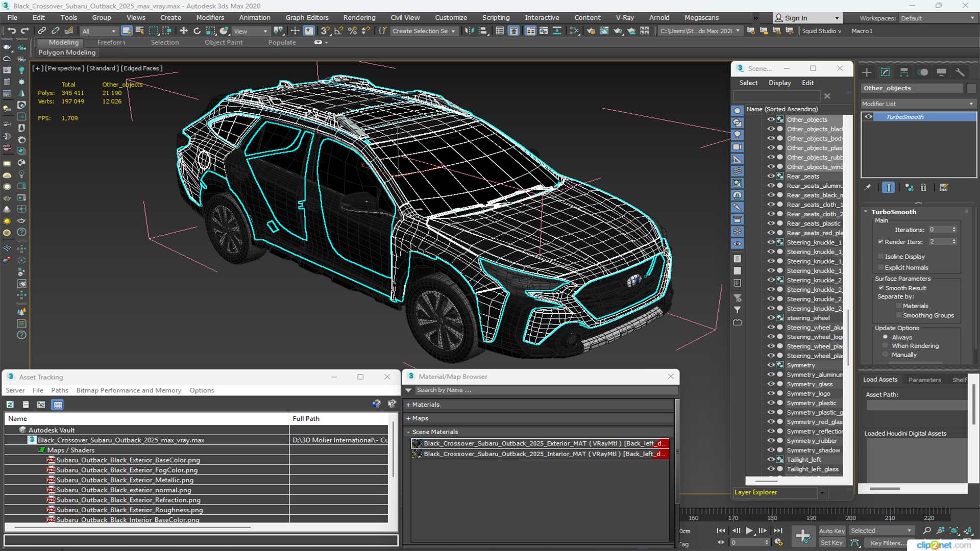Open the Create tab plus icon in command panel

(867, 72)
